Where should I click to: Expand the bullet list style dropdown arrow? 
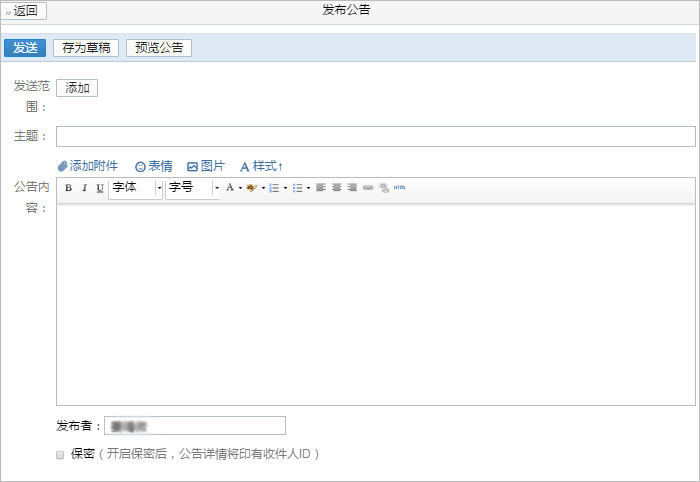(x=308, y=188)
